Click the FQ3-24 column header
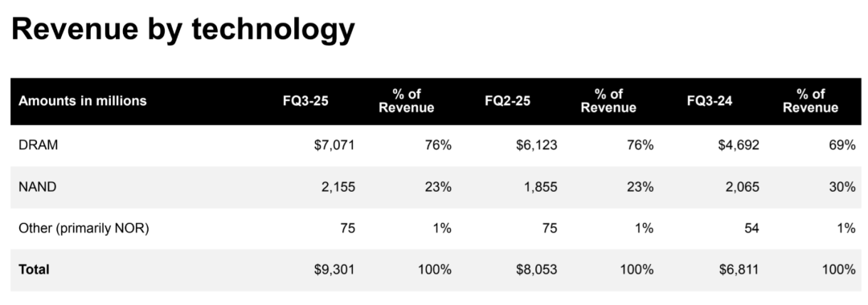 pyautogui.click(x=710, y=101)
